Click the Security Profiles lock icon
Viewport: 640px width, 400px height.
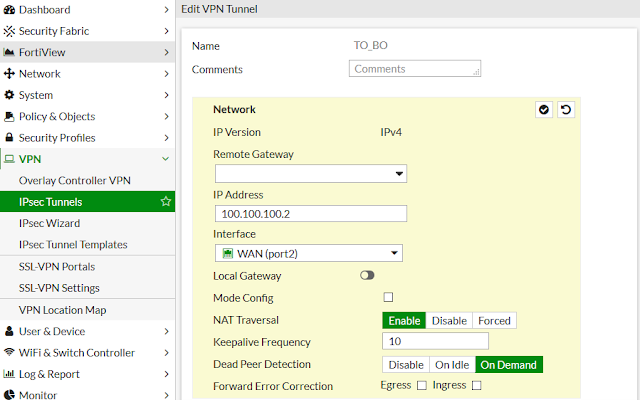pos(9,137)
